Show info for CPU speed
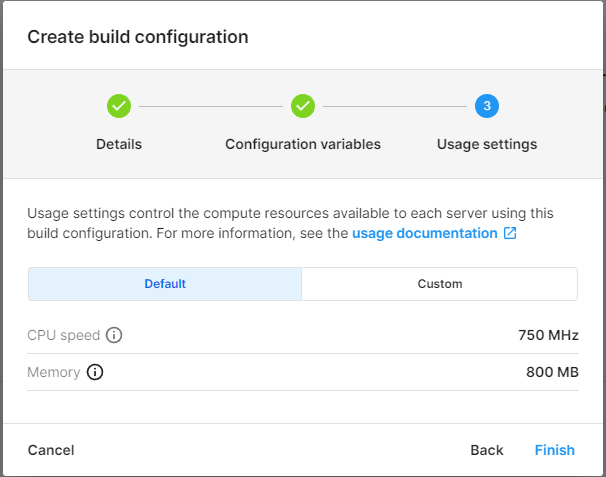Screen dimensions: 606x477 (x=114, y=335)
